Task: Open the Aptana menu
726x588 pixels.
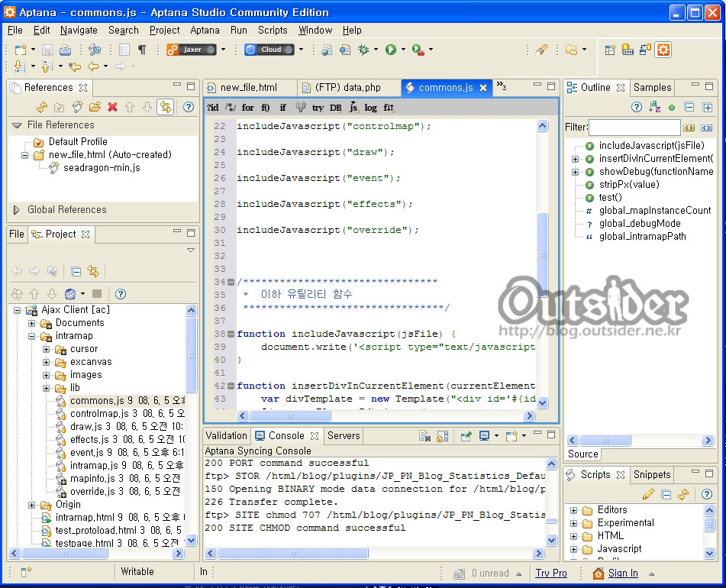Action: pyautogui.click(x=205, y=30)
